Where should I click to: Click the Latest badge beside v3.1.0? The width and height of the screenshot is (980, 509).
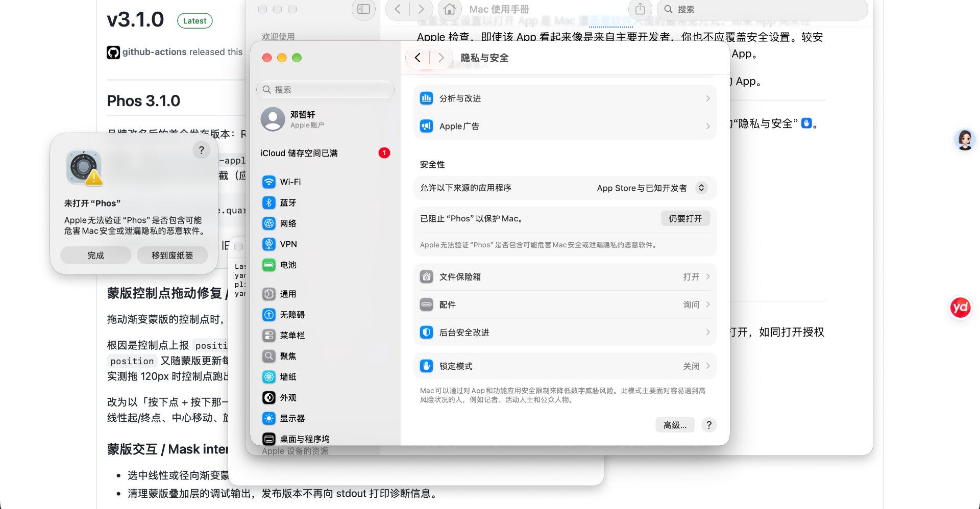click(x=194, y=21)
